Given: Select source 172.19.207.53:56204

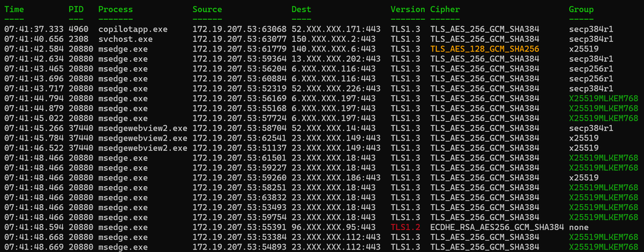Looking at the screenshot, I should (239, 68).
